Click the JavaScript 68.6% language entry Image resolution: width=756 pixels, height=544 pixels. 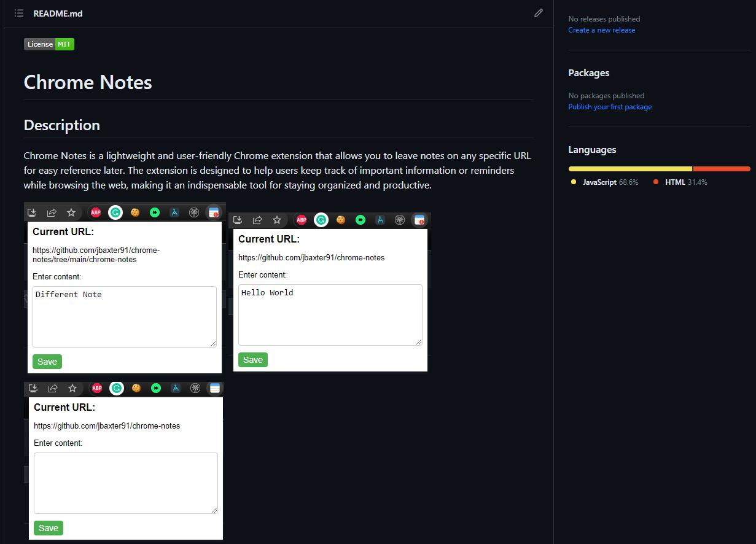coord(605,182)
